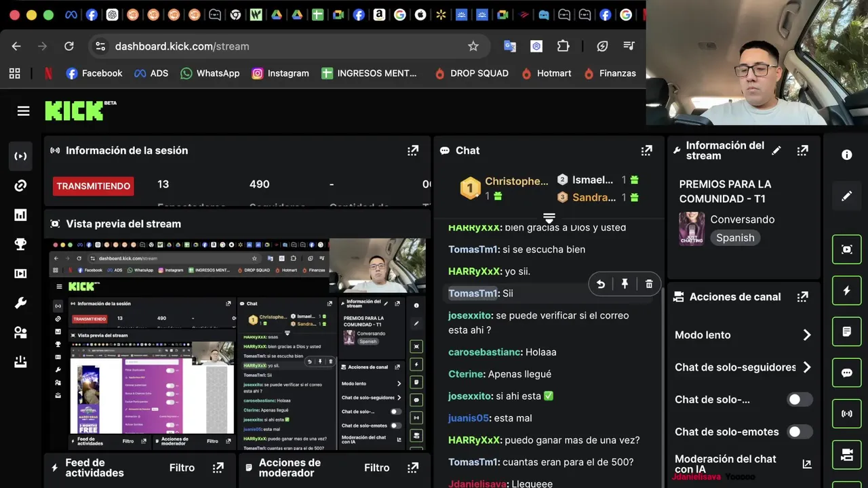Open Filtro in Feed de actividades
The image size is (868, 488).
182,468
